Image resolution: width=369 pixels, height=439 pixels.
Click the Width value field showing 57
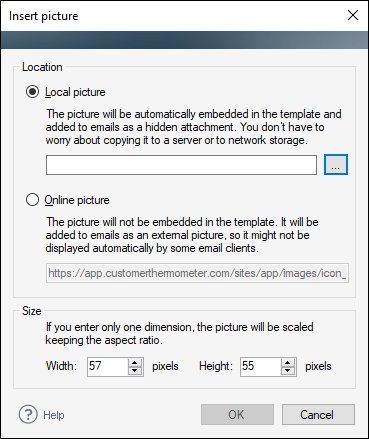pos(107,367)
